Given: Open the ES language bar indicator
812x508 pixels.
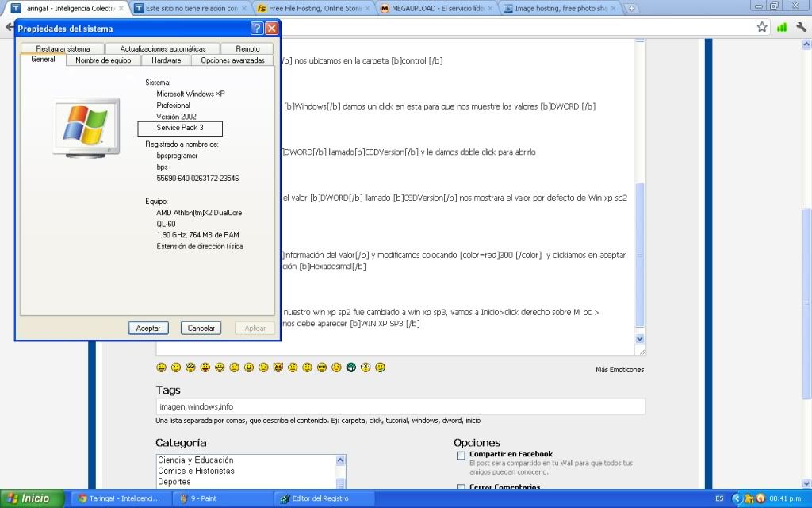Looking at the screenshot, I should tap(719, 498).
